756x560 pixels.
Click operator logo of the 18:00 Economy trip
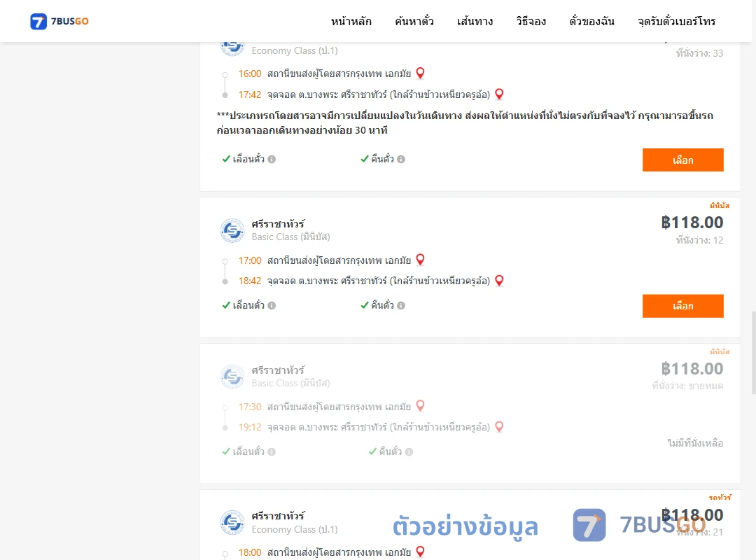(232, 522)
